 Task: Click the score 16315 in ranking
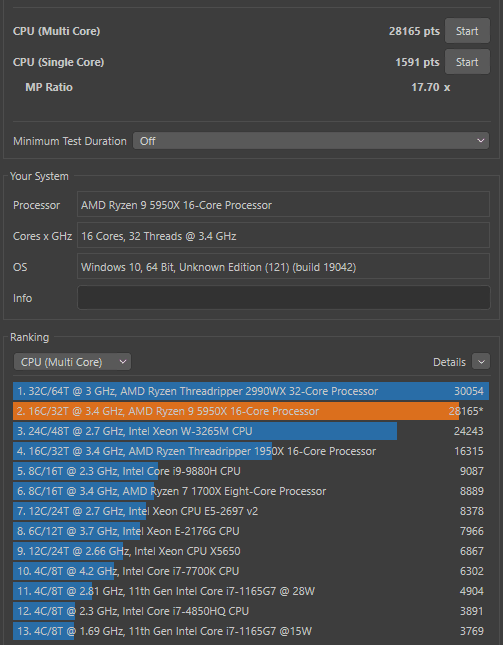469,451
